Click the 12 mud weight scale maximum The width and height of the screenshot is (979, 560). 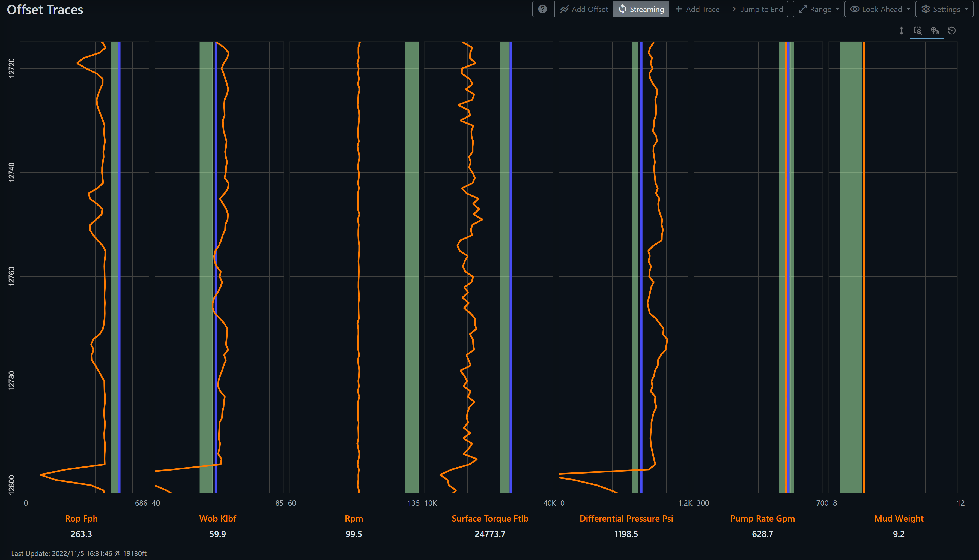[x=960, y=503]
